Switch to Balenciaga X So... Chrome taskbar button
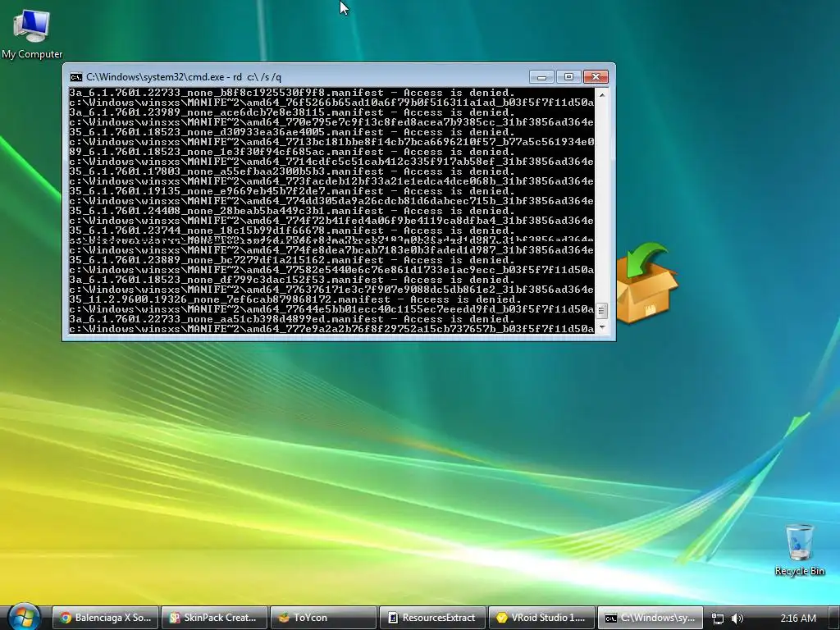This screenshot has width=840, height=630. [x=106, y=618]
